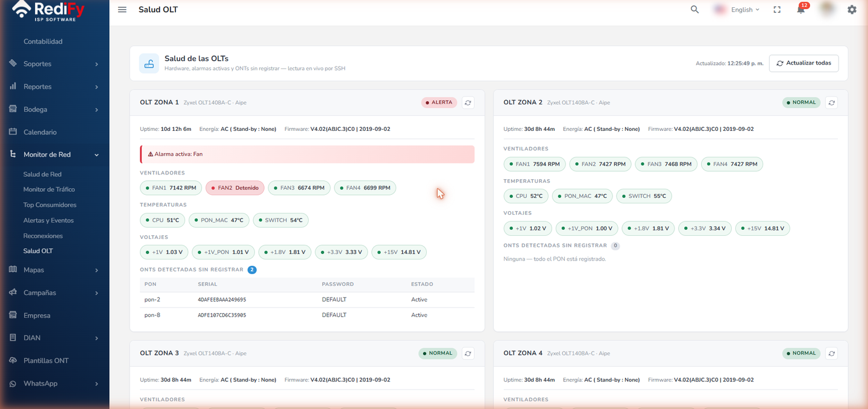Viewport: 868px width, 409px height.
Task: Open Contabilidad in sidebar
Action: click(43, 42)
